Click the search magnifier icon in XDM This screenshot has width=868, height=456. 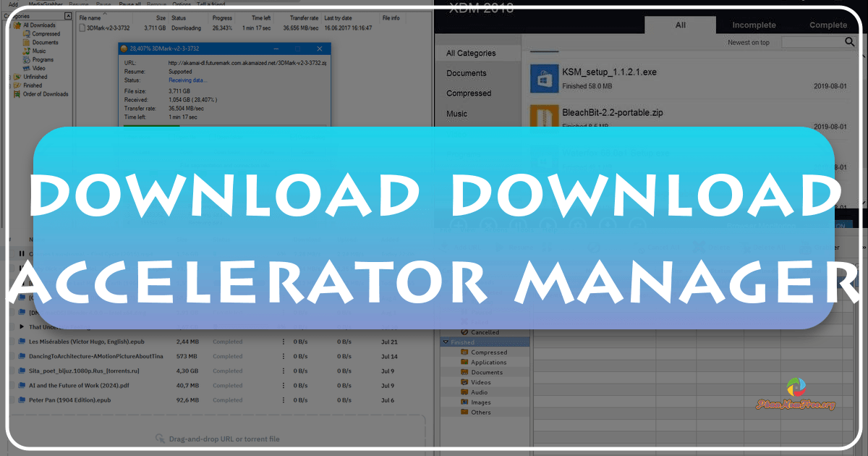[850, 42]
